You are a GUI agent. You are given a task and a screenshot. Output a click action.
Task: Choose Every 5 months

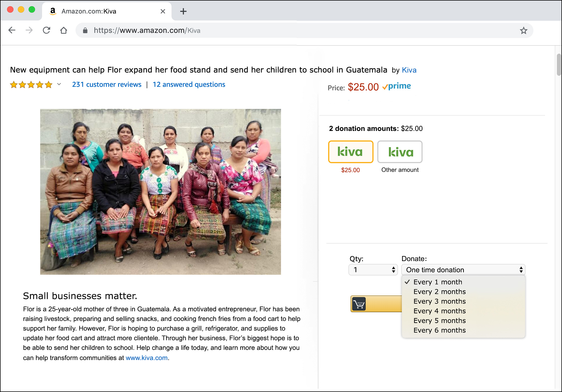pyautogui.click(x=463, y=321)
